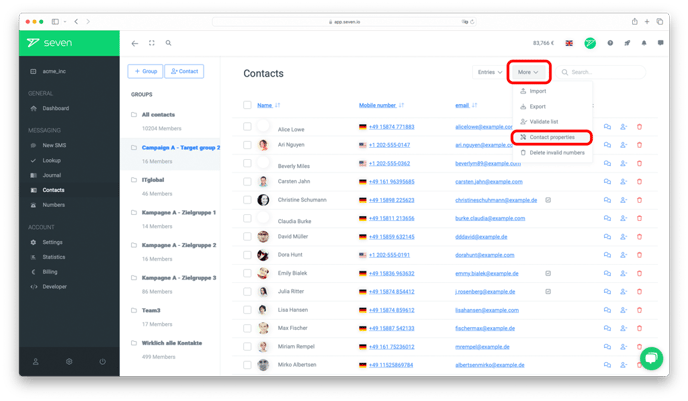This screenshot has height=401, width=688.
Task: Select checkbox for Alice Lowe
Action: point(247,126)
